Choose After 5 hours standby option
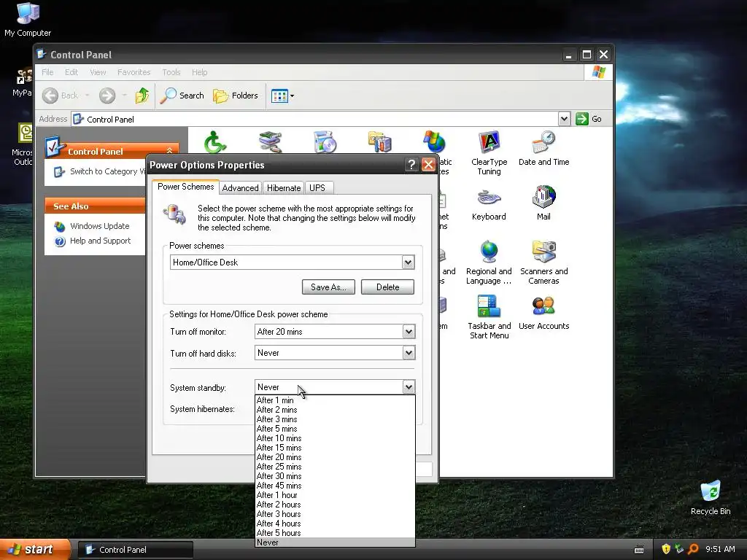This screenshot has width=747, height=560. coord(335,533)
